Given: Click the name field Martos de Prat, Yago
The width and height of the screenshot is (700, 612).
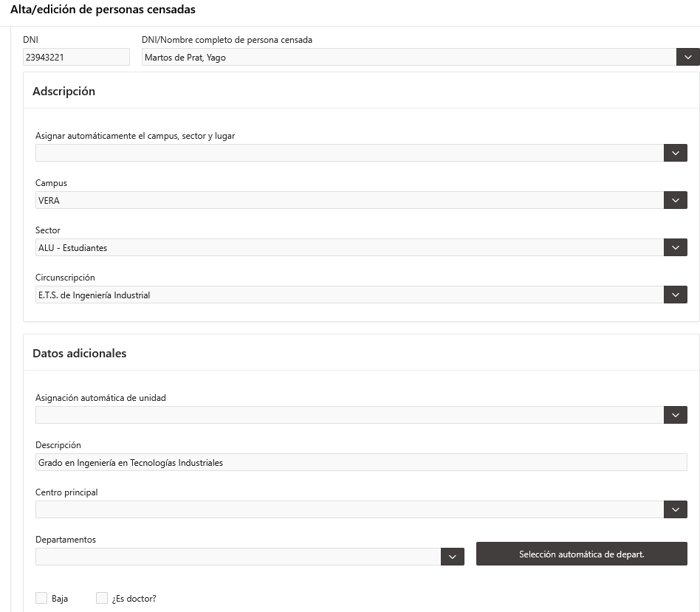Looking at the screenshot, I should pos(409,57).
